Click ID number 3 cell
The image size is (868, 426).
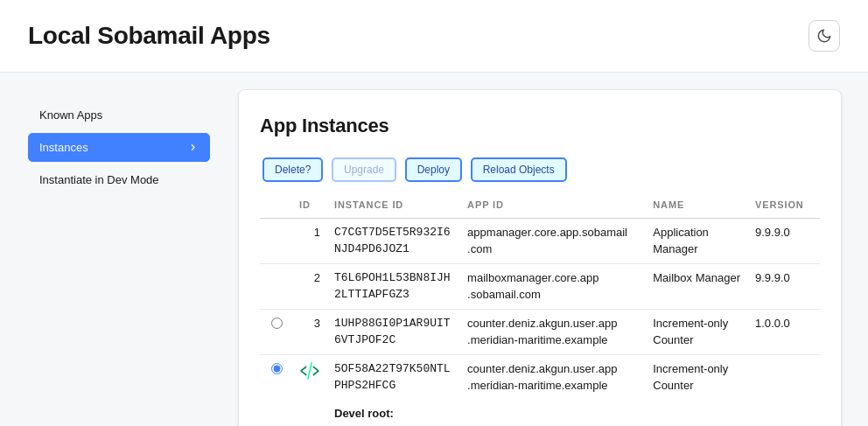click(317, 323)
